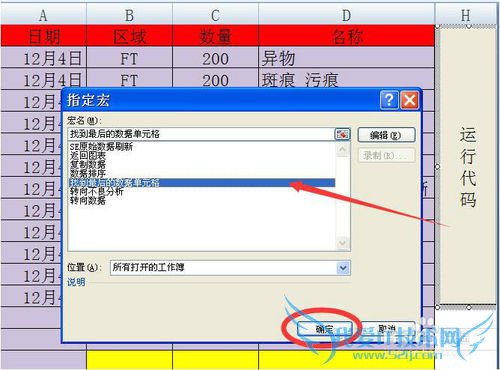Image resolution: width=500 pixels, height=370 pixels.
Task: Select column H header
Action: point(466,15)
